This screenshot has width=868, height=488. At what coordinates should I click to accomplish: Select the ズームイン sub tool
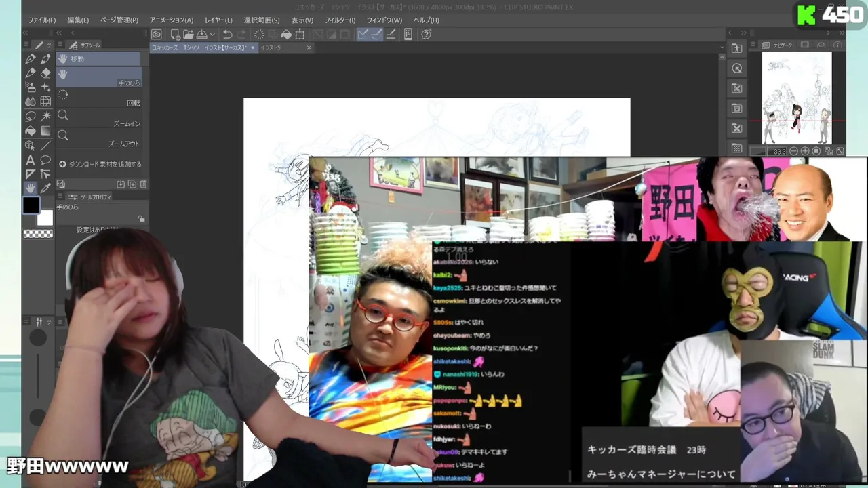click(x=98, y=119)
